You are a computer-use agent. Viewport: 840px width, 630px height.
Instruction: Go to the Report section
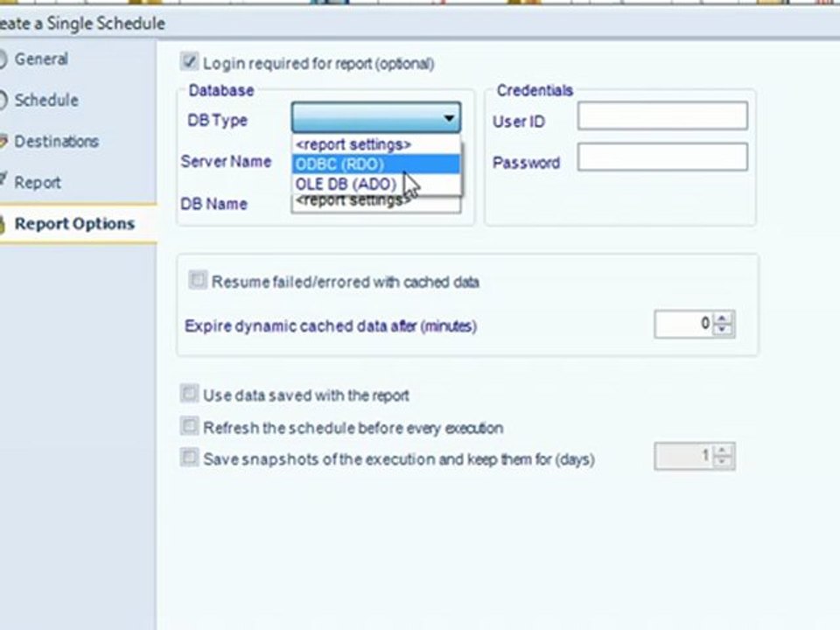(x=38, y=183)
